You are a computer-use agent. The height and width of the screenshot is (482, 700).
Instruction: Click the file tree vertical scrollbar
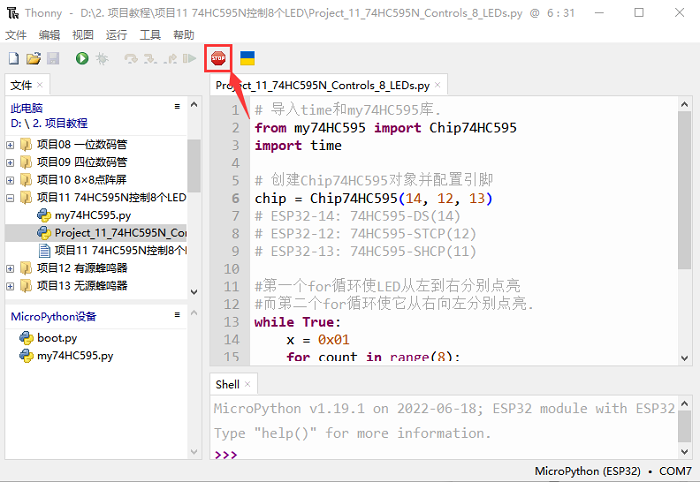[x=194, y=170]
